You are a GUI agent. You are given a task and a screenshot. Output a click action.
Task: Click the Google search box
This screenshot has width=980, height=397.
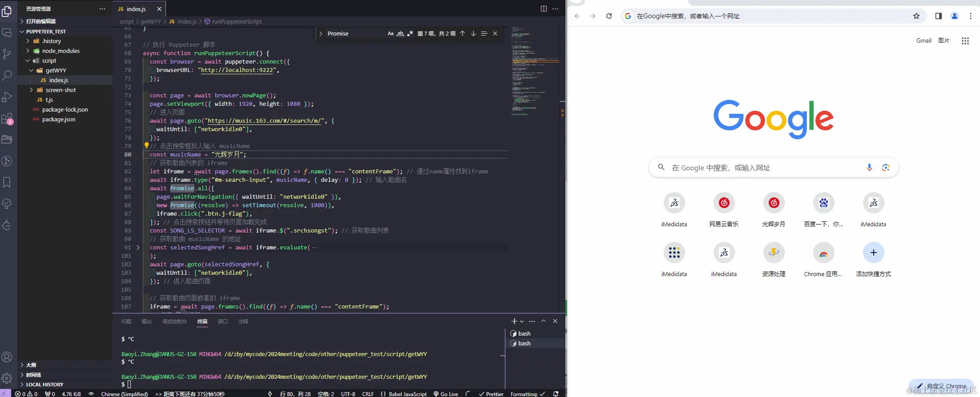click(x=774, y=168)
